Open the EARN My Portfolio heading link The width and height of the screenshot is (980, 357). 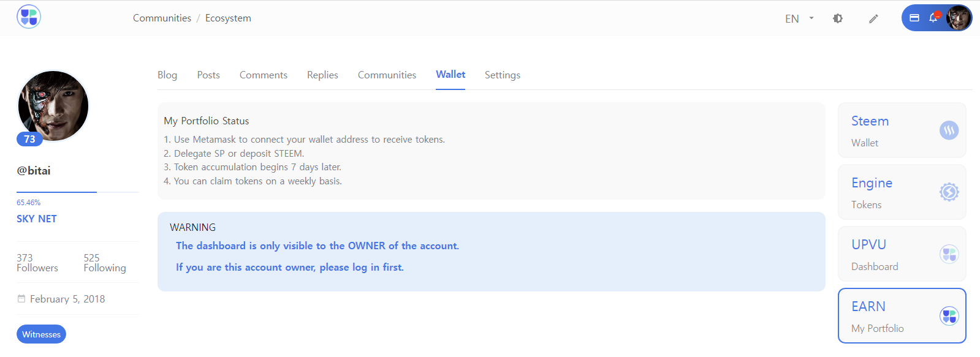[x=868, y=306]
